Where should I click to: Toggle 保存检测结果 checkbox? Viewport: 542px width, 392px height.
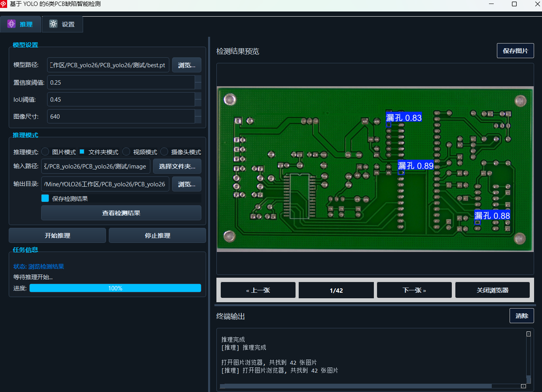pyautogui.click(x=45, y=198)
